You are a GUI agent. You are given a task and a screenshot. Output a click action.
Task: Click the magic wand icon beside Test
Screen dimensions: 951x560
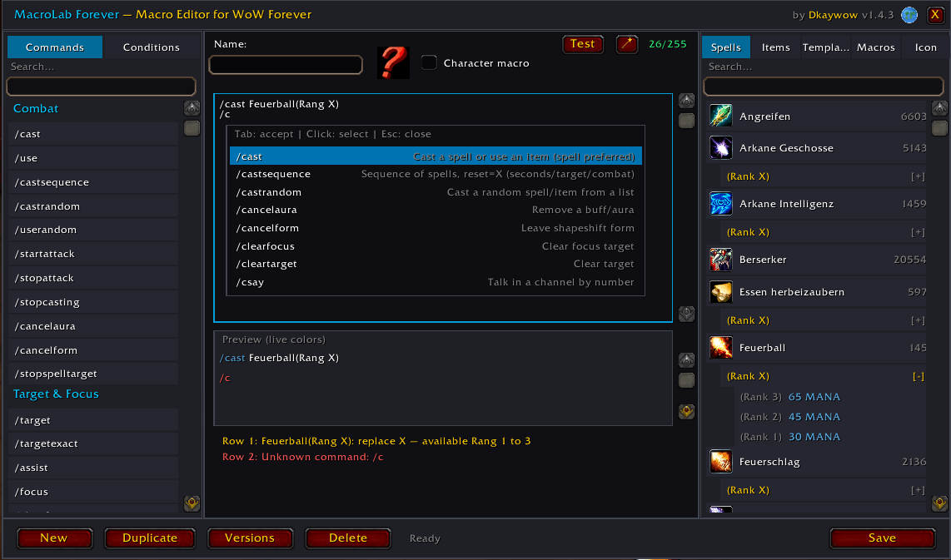point(627,44)
